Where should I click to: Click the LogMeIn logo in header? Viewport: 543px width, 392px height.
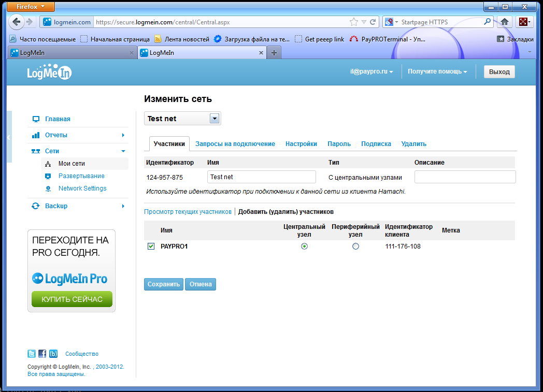tap(49, 73)
